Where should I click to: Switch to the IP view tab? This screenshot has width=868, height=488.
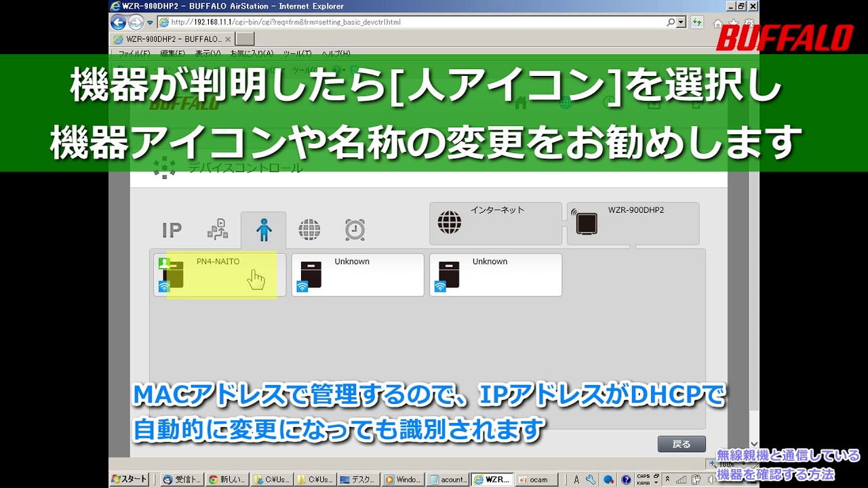pyautogui.click(x=172, y=230)
